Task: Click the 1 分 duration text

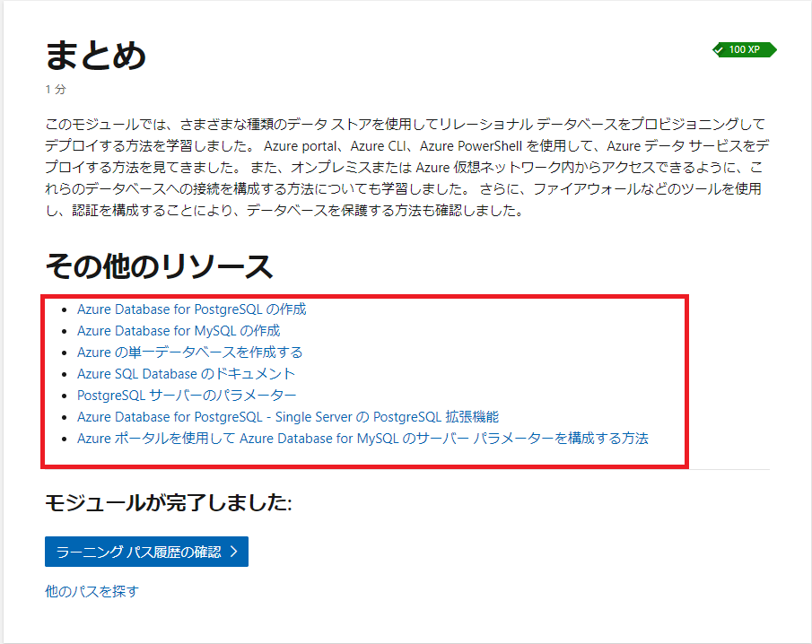Action: pos(55,90)
